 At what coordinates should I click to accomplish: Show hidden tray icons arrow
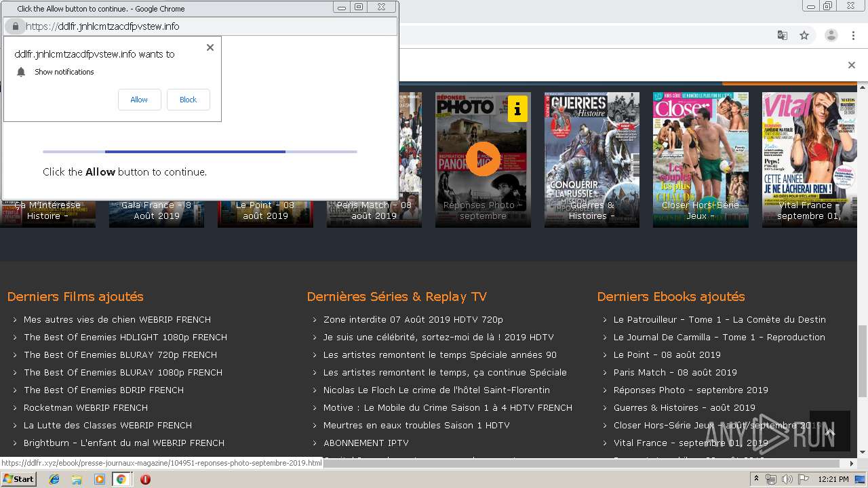(x=757, y=479)
